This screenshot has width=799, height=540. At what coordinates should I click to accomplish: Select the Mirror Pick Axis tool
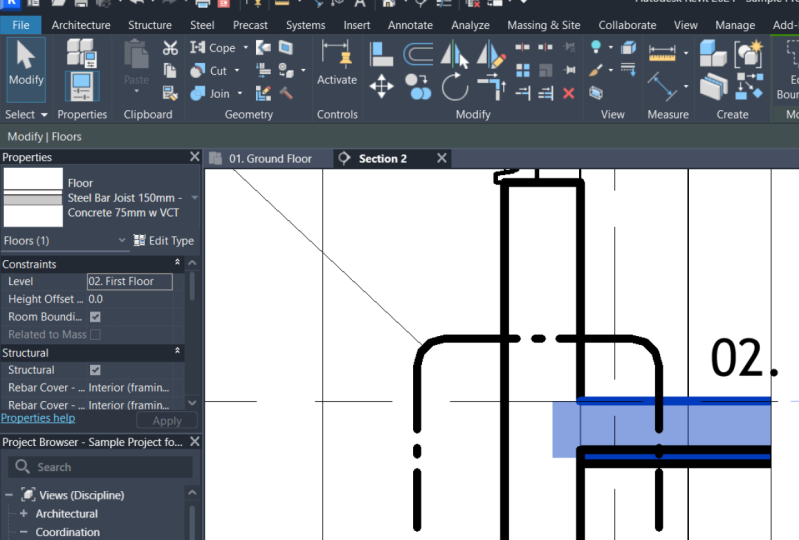[x=454, y=54]
